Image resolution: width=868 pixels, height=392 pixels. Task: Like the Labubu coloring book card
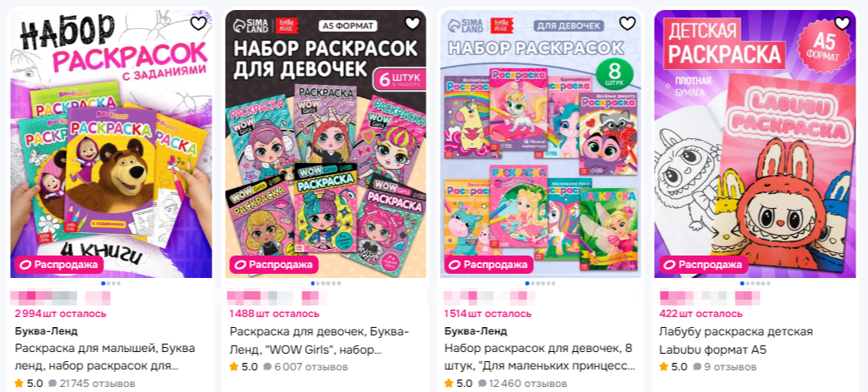point(842,23)
